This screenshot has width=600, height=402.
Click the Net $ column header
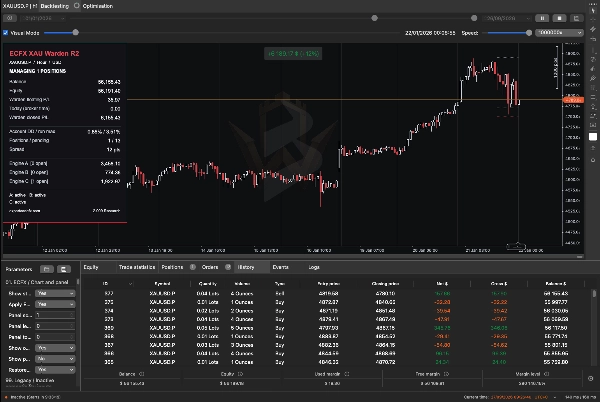pos(442,284)
